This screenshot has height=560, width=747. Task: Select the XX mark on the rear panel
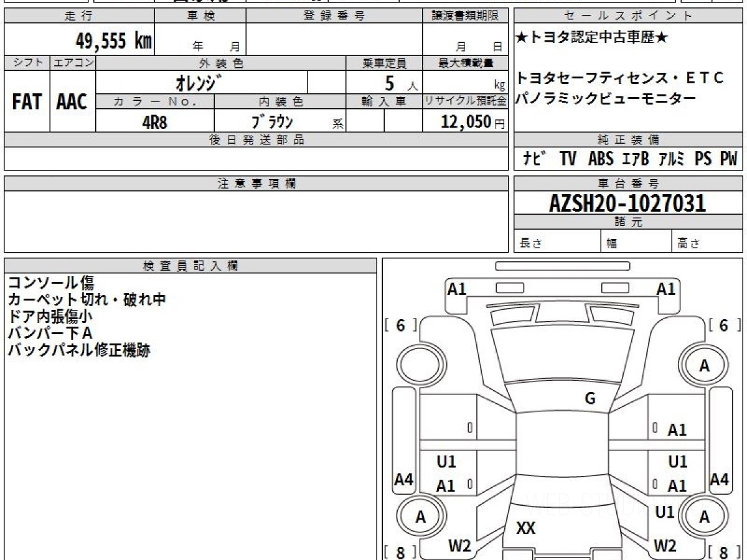click(526, 528)
